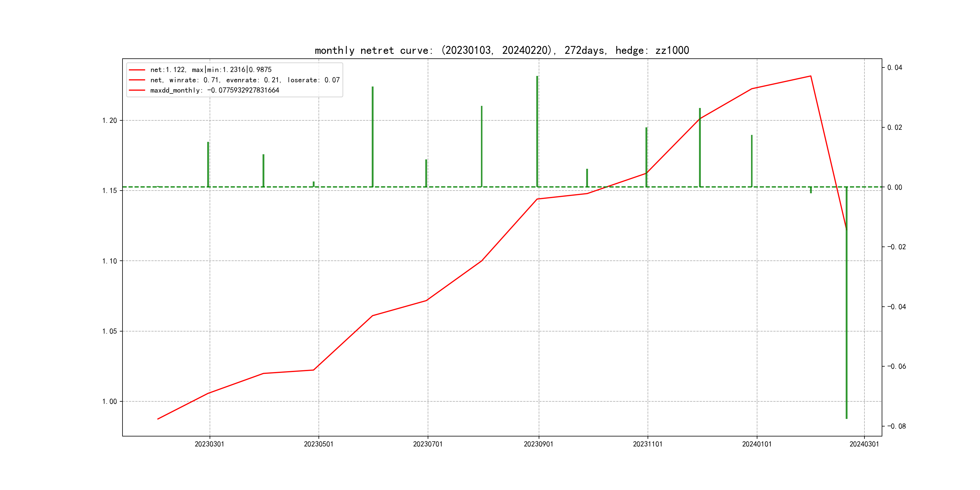
Task: Click the x-axis label 20230701
Action: point(428,444)
